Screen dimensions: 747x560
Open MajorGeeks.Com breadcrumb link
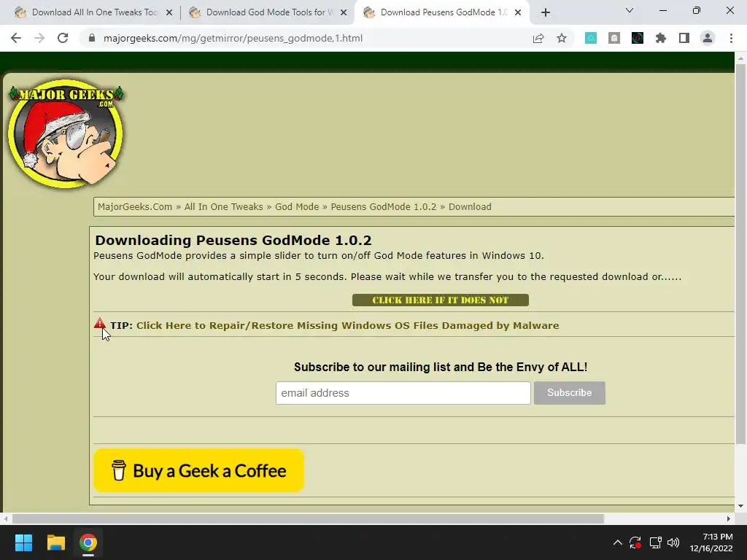pos(135,206)
